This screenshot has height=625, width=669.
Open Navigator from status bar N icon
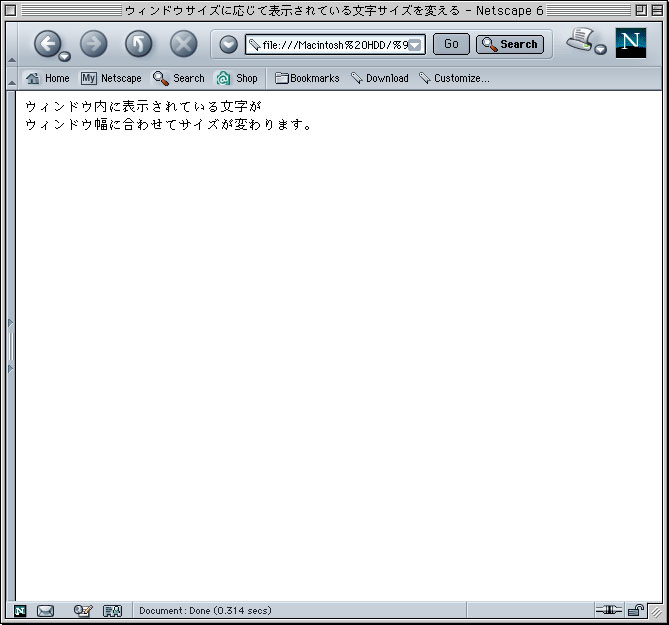[20, 611]
